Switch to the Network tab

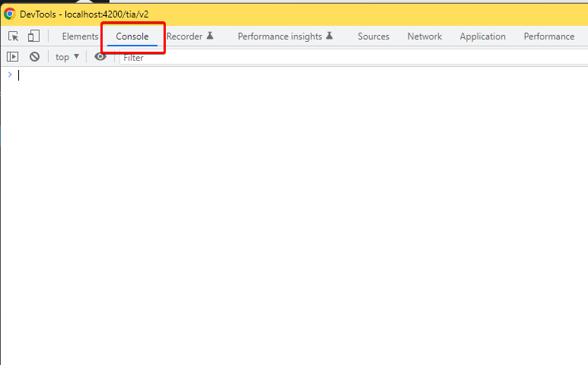[x=424, y=36]
